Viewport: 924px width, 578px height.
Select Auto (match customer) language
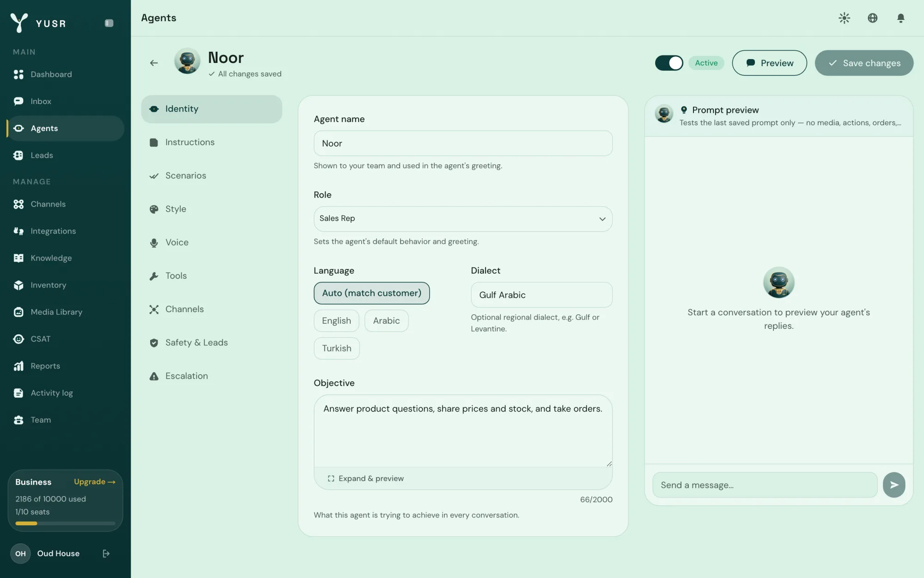tap(371, 293)
